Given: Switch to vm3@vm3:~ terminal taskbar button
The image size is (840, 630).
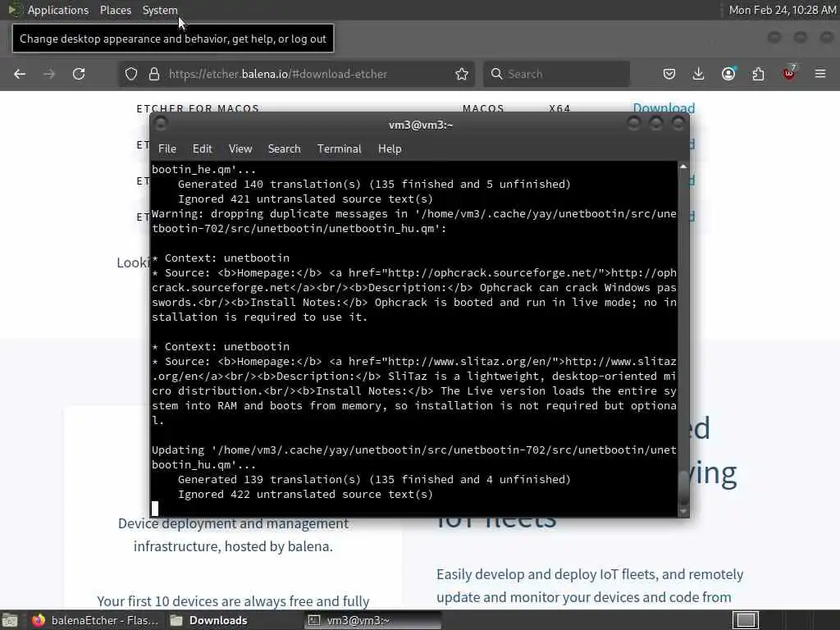Looking at the screenshot, I should click(373, 620).
